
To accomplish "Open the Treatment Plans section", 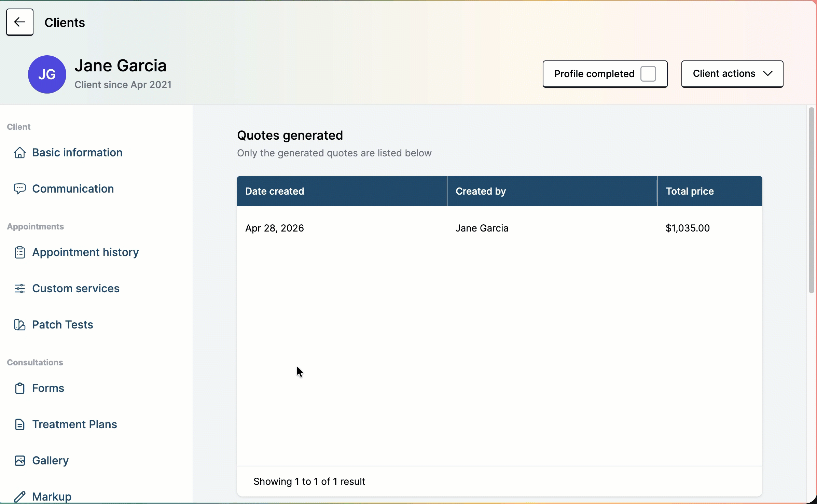I will tap(74, 424).
